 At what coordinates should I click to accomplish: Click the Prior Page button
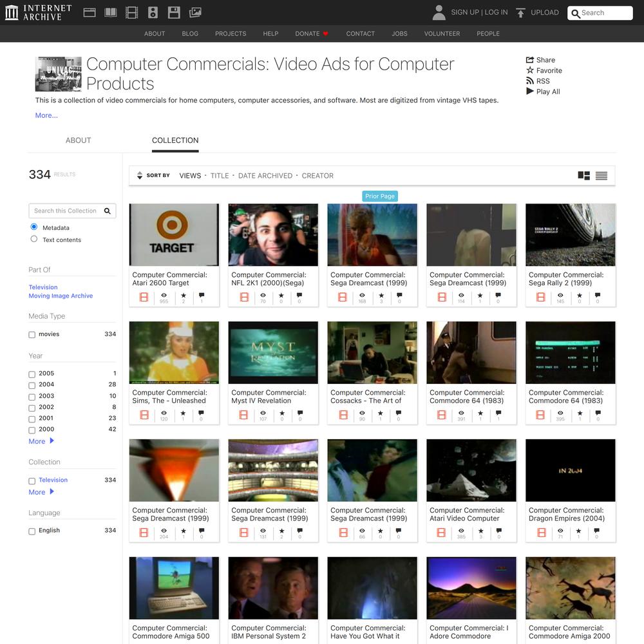380,196
